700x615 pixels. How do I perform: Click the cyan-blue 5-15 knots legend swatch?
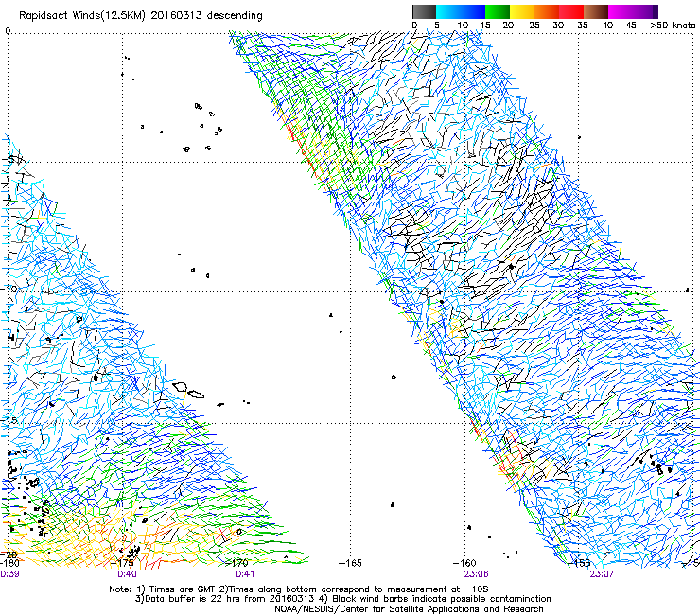pos(461,11)
